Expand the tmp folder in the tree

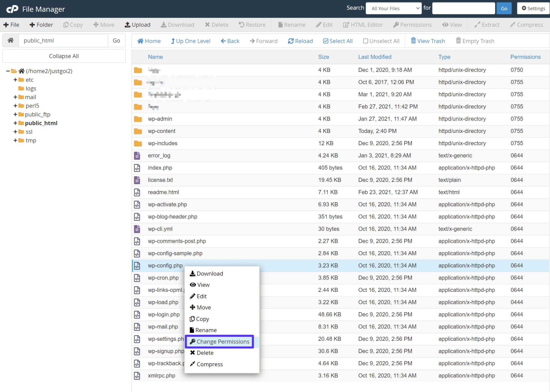click(15, 140)
